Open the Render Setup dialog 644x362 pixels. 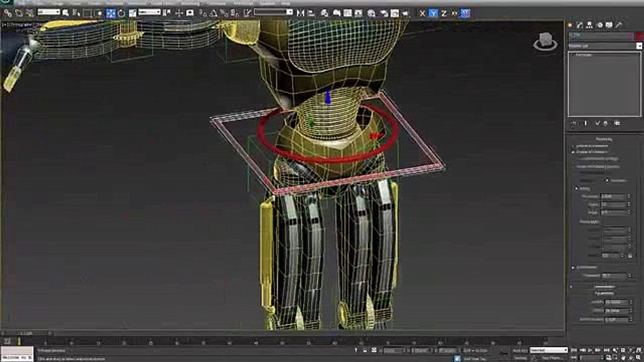383,13
